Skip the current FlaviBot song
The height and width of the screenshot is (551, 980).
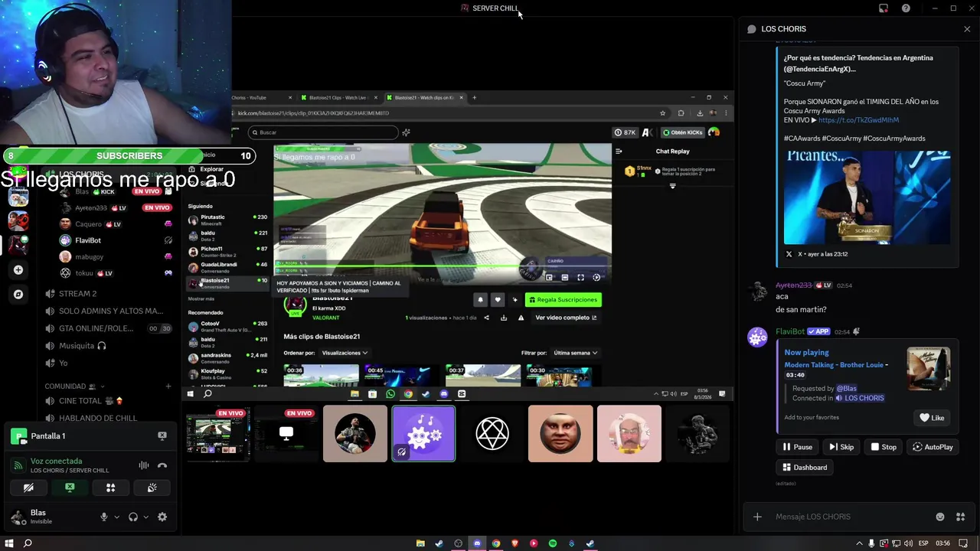[x=841, y=447]
